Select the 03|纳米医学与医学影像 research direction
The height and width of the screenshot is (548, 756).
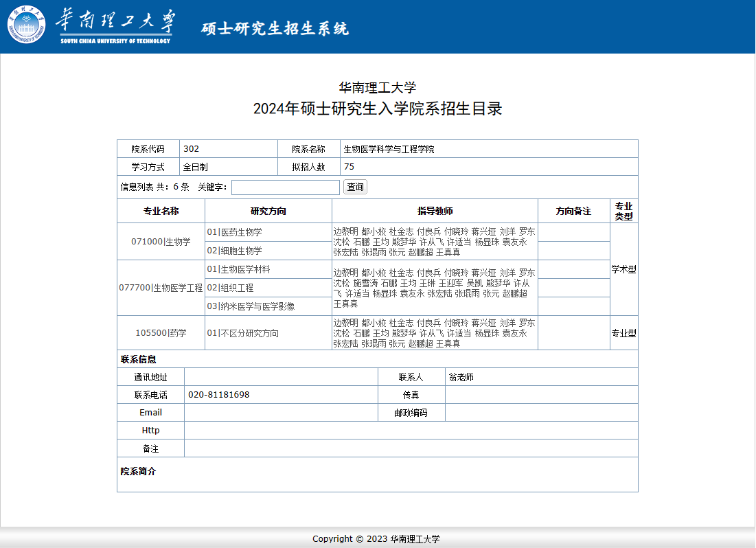click(251, 306)
